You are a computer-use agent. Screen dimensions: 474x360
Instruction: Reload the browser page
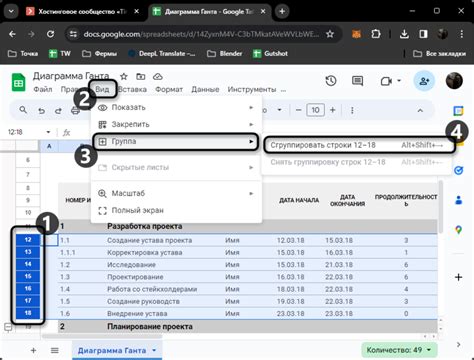[x=50, y=34]
